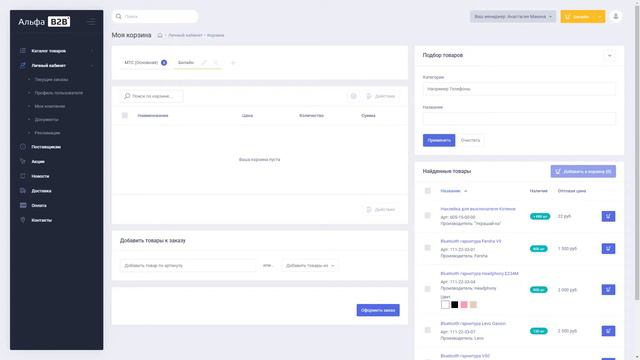
Task: Open Профиль пользователя in sidebar
Action: click(x=59, y=93)
